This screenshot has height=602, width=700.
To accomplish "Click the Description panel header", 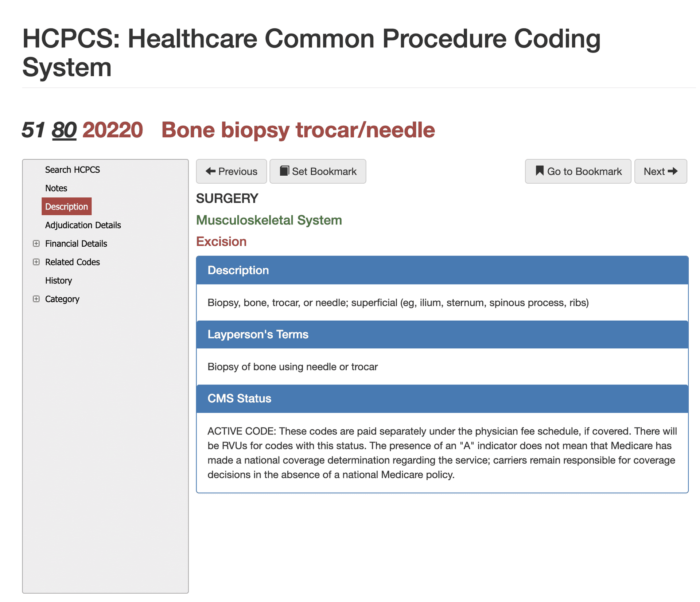I will click(442, 270).
